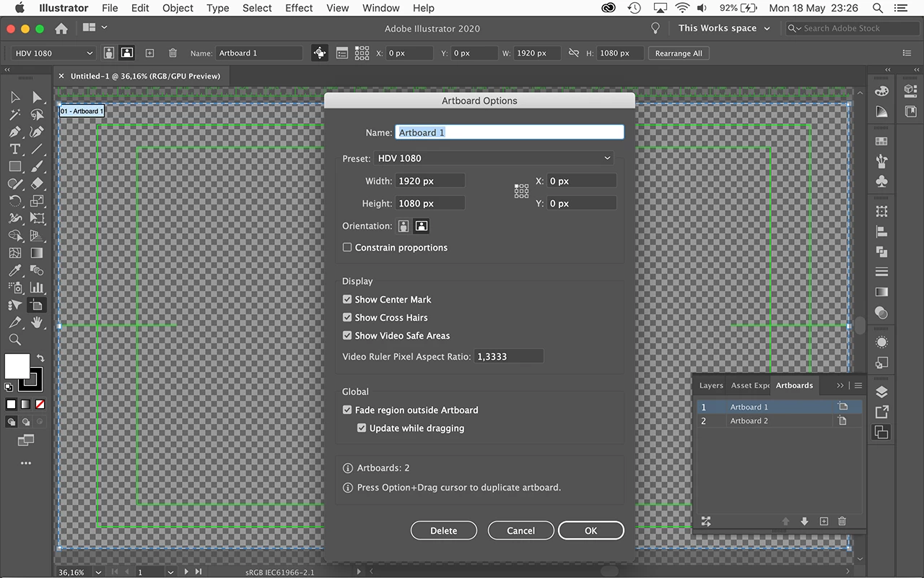Choose the Rectangle tool
924x578 pixels.
pos(14,166)
